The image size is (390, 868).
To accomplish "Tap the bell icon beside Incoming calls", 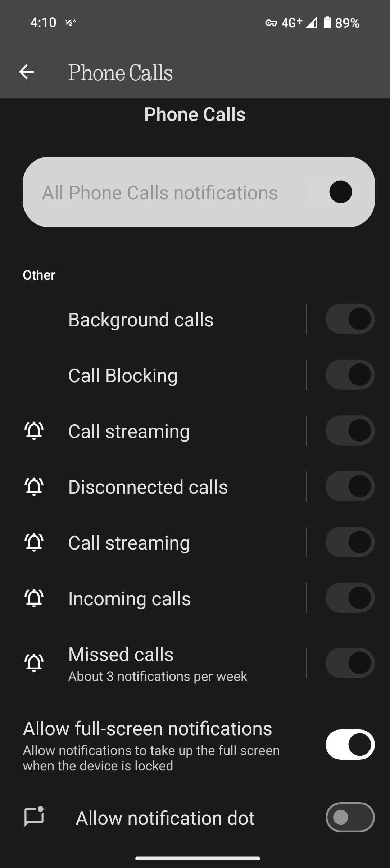I will pyautogui.click(x=34, y=598).
